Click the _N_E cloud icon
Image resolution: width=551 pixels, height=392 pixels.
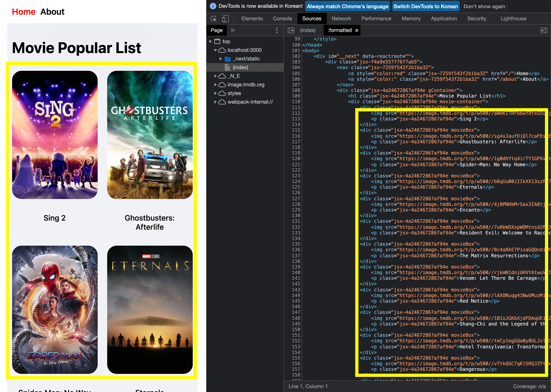tap(222, 76)
